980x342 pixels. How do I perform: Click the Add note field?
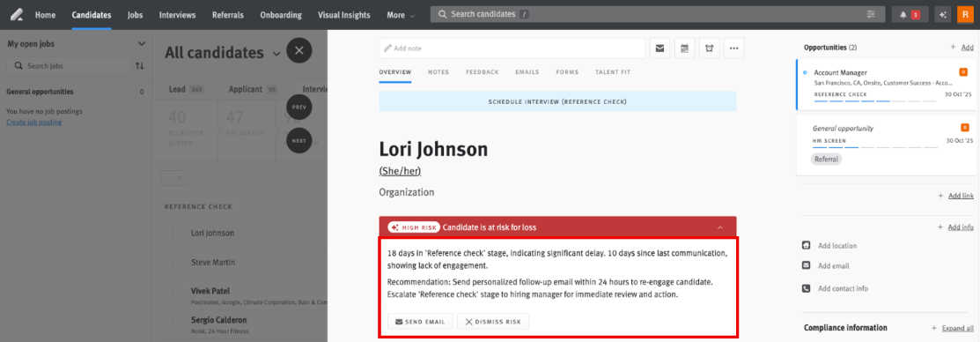(512, 48)
